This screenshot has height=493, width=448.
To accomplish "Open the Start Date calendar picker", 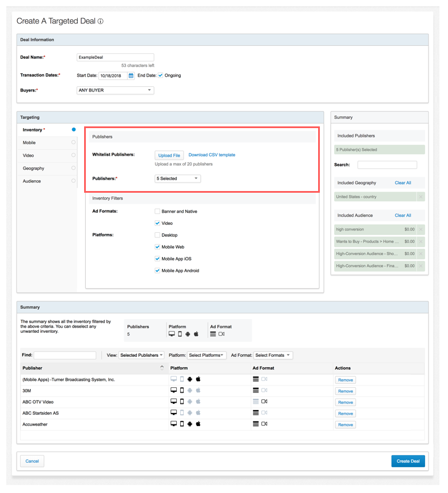I will click(131, 75).
